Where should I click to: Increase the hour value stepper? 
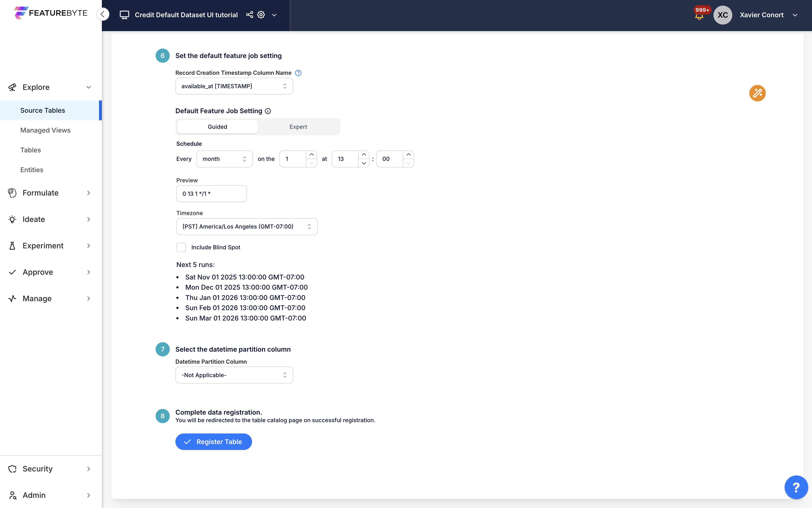tap(364, 154)
